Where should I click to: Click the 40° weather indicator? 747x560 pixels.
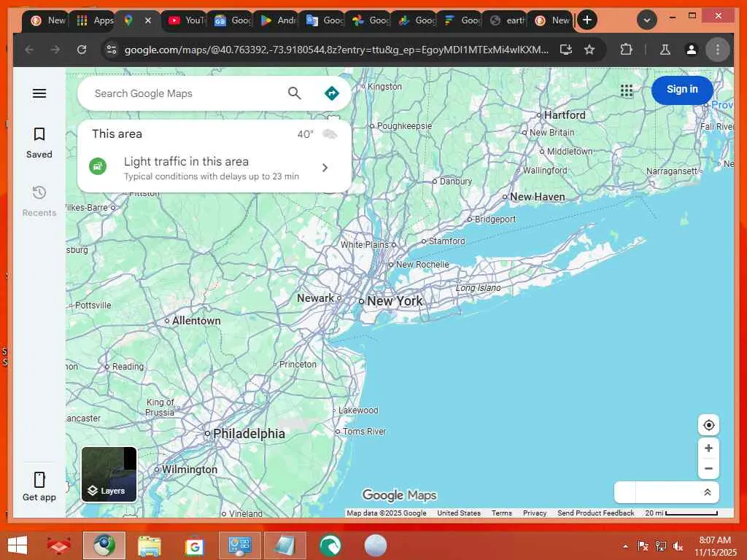(x=306, y=134)
